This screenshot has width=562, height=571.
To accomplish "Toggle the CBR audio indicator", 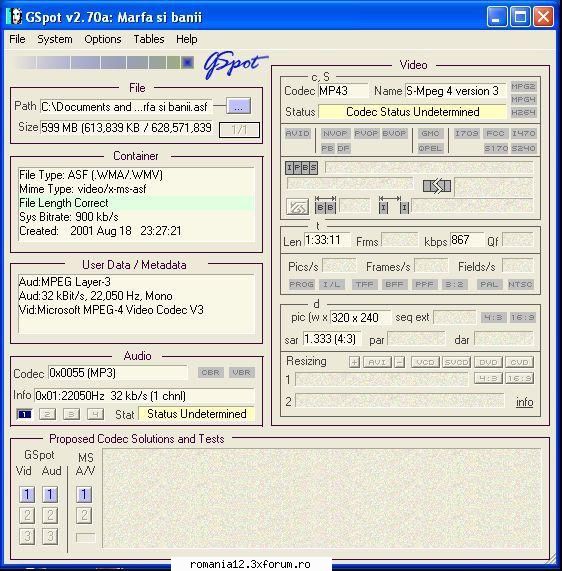I will point(211,373).
